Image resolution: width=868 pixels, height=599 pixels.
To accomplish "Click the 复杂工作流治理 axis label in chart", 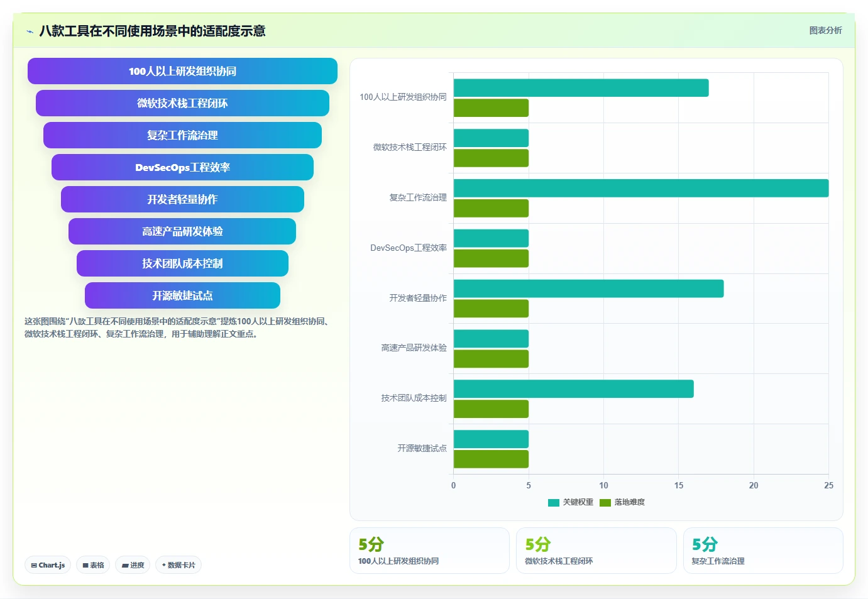I will (418, 197).
